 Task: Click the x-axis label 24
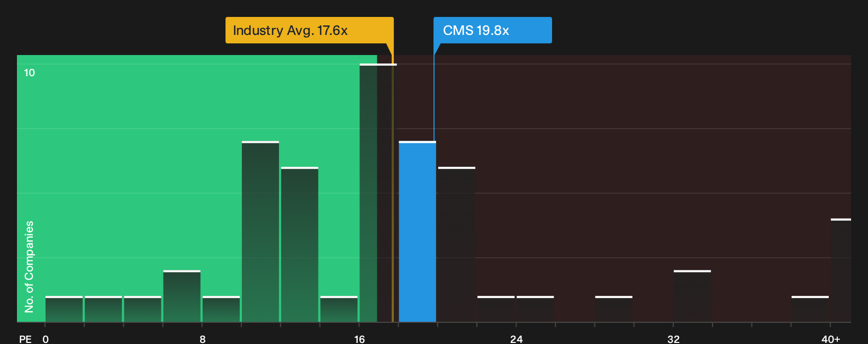(517, 339)
